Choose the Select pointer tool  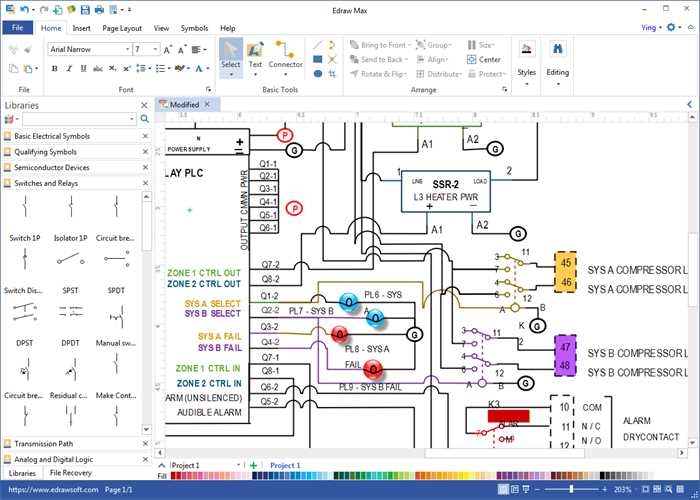point(230,53)
